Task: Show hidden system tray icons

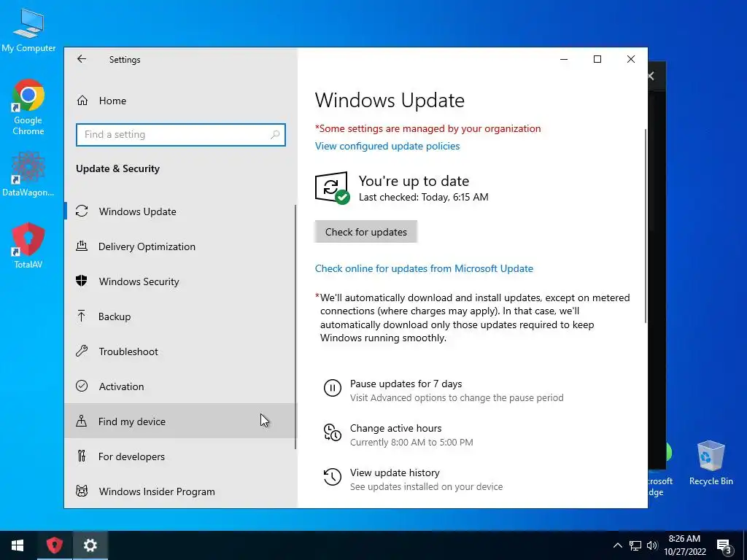Action: [617, 545]
